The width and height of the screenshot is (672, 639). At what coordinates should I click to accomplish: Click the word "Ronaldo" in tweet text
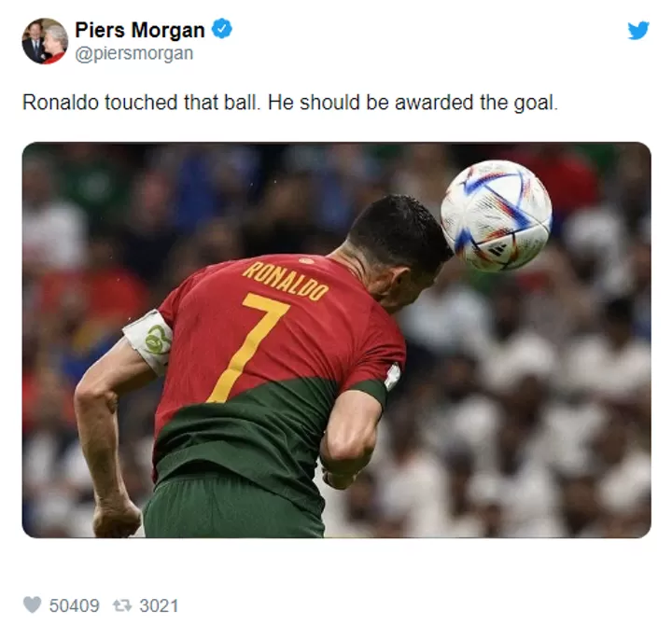(61, 103)
